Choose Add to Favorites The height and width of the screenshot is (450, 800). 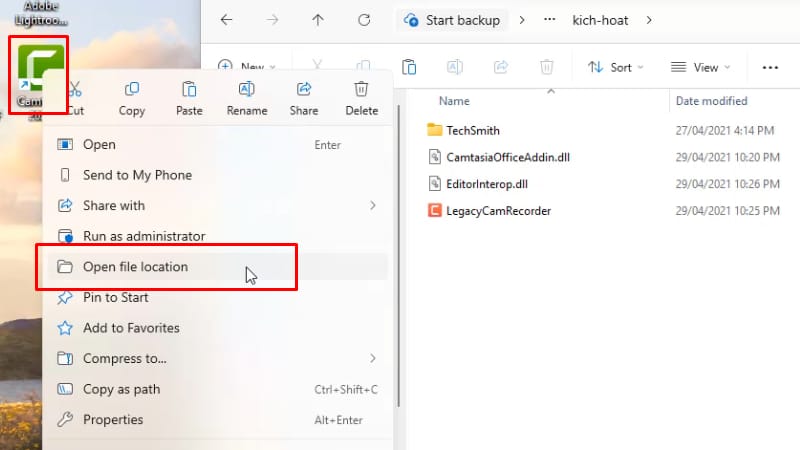click(218, 328)
